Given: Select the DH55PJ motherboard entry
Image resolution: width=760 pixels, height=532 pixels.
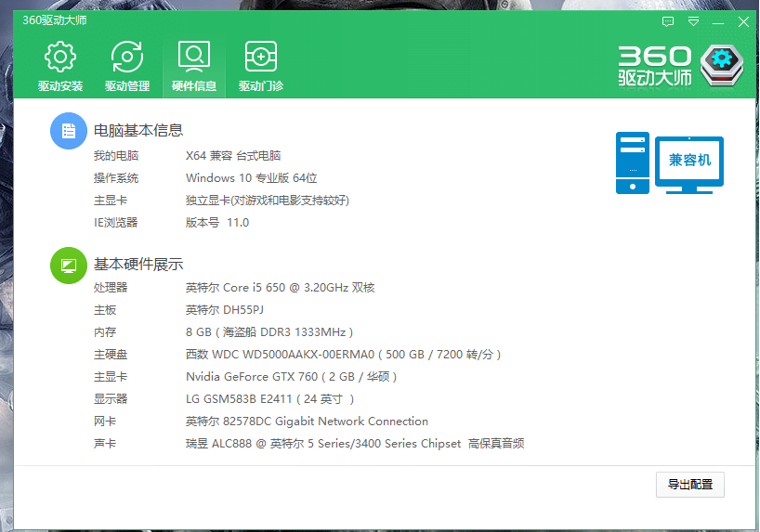Looking at the screenshot, I should [x=225, y=310].
